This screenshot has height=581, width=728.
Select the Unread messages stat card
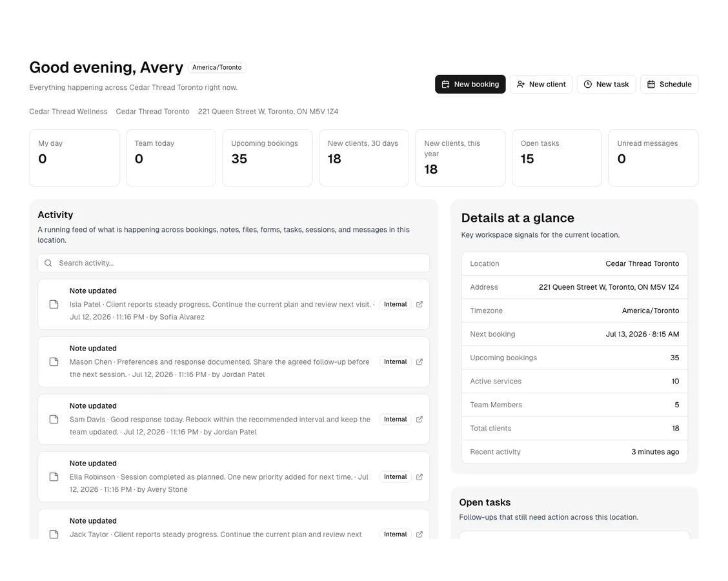(x=653, y=158)
